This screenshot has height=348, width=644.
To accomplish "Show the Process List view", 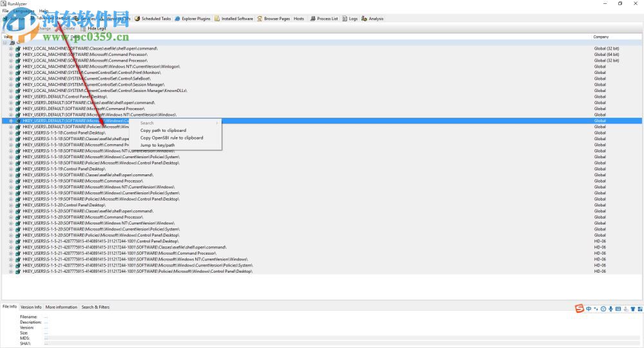I will click(324, 19).
